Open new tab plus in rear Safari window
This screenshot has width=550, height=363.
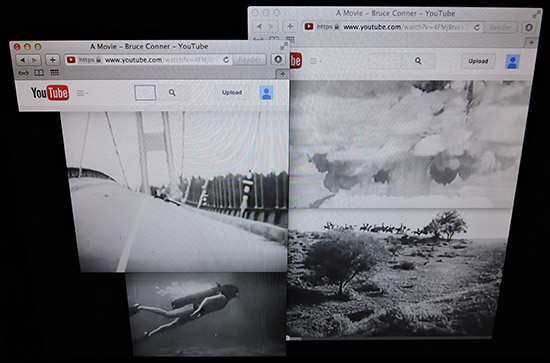[x=531, y=42]
